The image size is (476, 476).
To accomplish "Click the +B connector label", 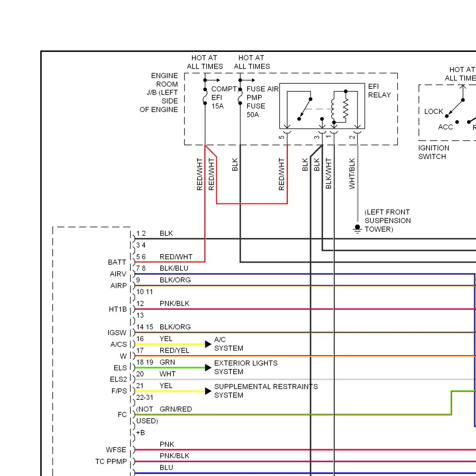I will [x=140, y=433].
